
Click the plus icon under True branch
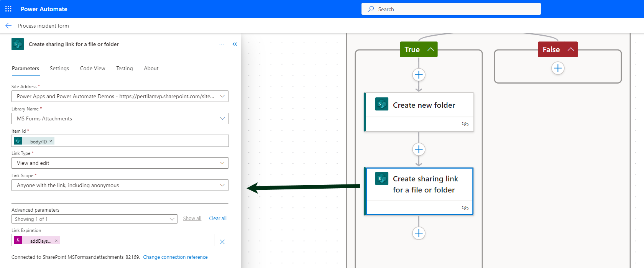419,75
